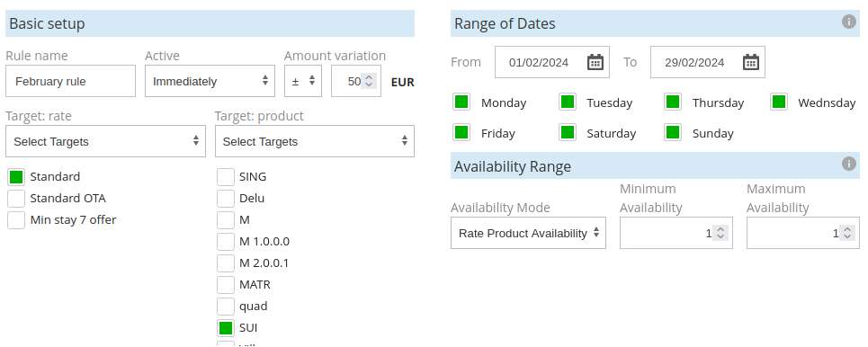Adjust the Minimum Availability stepper arrows

click(x=720, y=233)
